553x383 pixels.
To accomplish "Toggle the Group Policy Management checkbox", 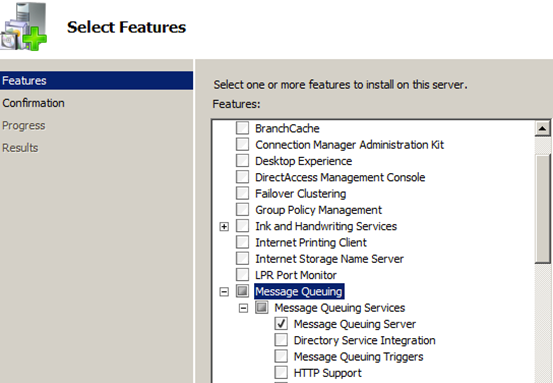I will point(242,209).
